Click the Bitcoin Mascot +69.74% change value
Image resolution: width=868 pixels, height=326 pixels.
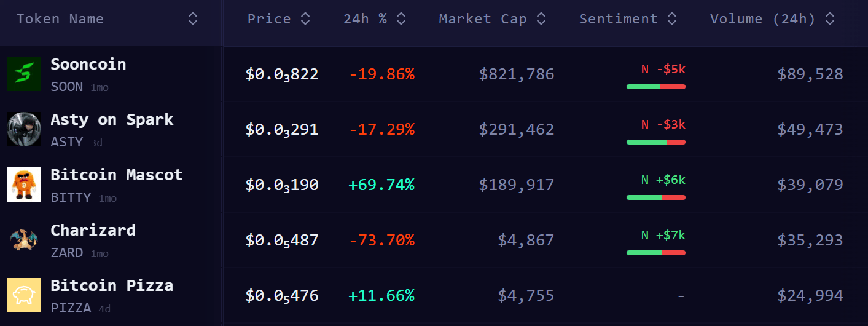pyautogui.click(x=381, y=185)
